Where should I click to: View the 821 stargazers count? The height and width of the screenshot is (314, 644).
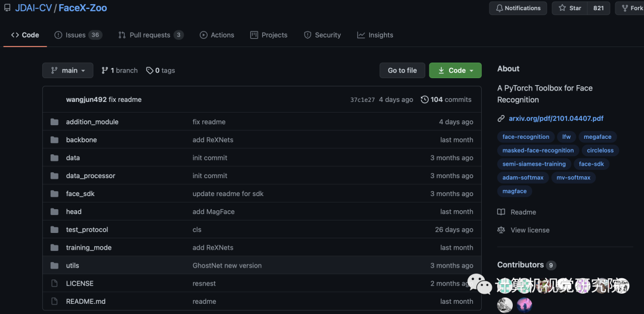[x=599, y=8]
